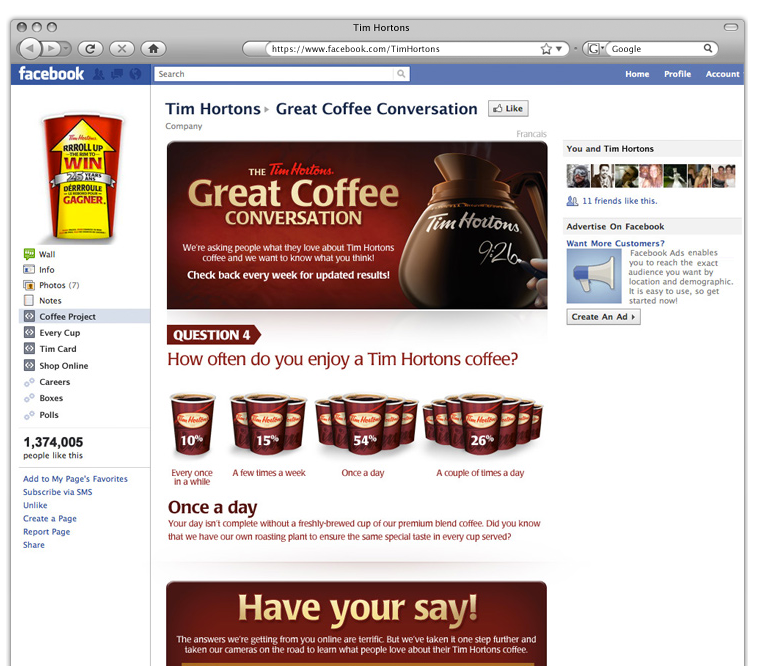Viewport: 764px width, 666px height.
Task: Click the friends icon beside 11 friends
Action: pos(572,201)
